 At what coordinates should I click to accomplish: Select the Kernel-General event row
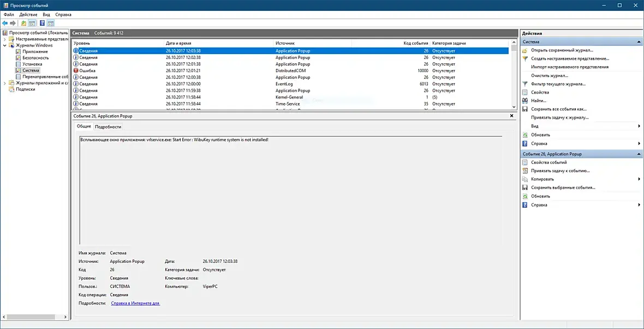(x=291, y=97)
